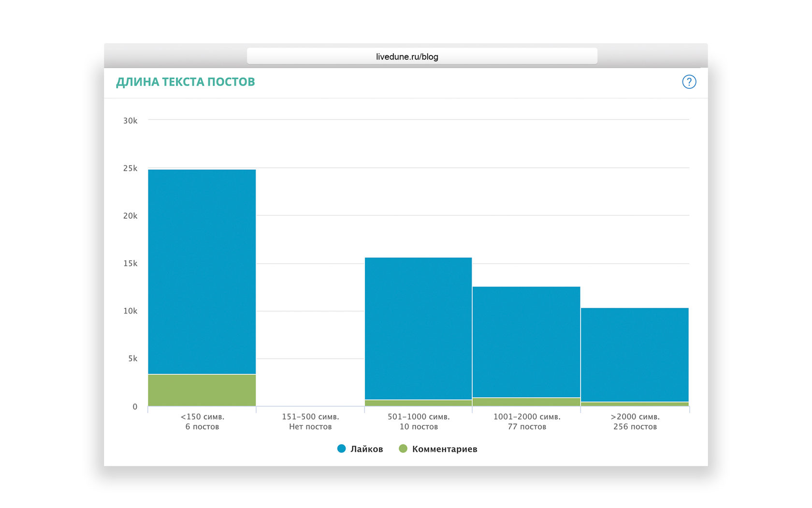Click the green Комментариев legend dot

click(x=403, y=448)
